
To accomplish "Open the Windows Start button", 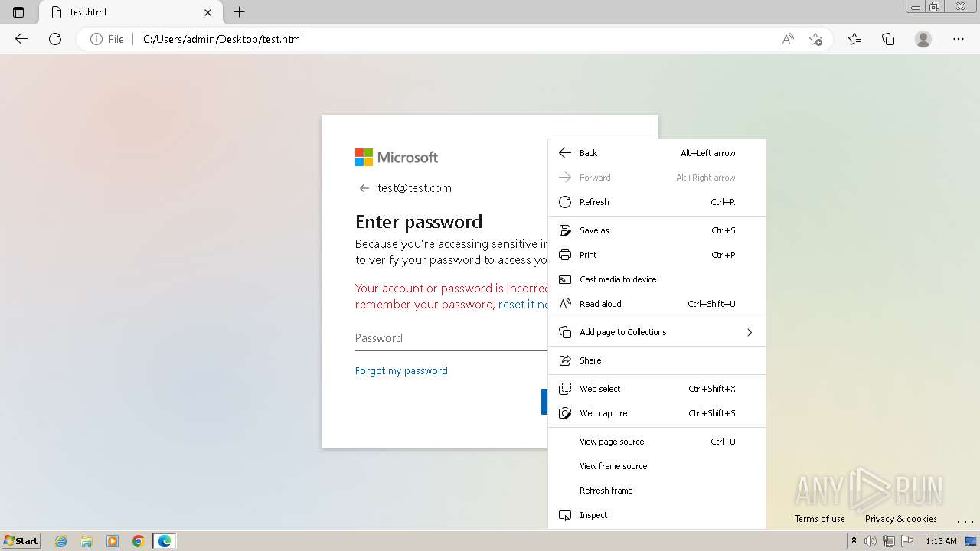I will tap(21, 540).
